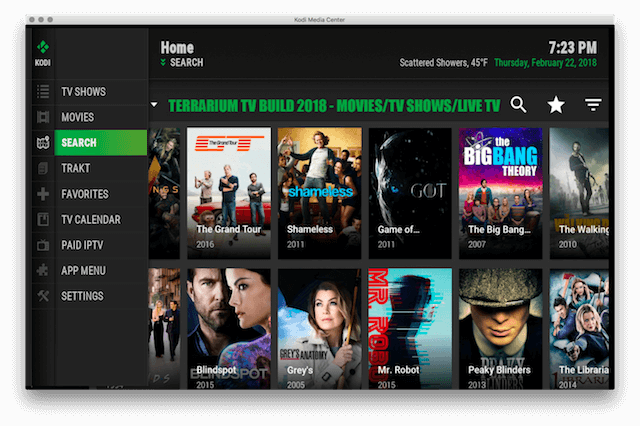Expand the dropdown arrow beside build title
Image resolution: width=640 pixels, height=426 pixels.
154,105
